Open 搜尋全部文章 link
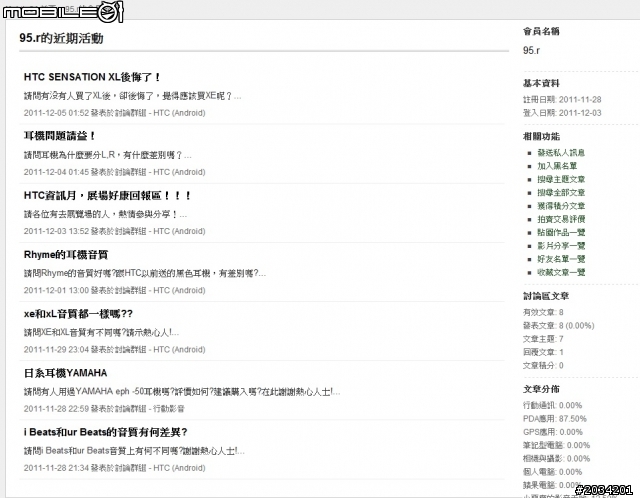Screen dimensions: 640x498 [x=561, y=192]
